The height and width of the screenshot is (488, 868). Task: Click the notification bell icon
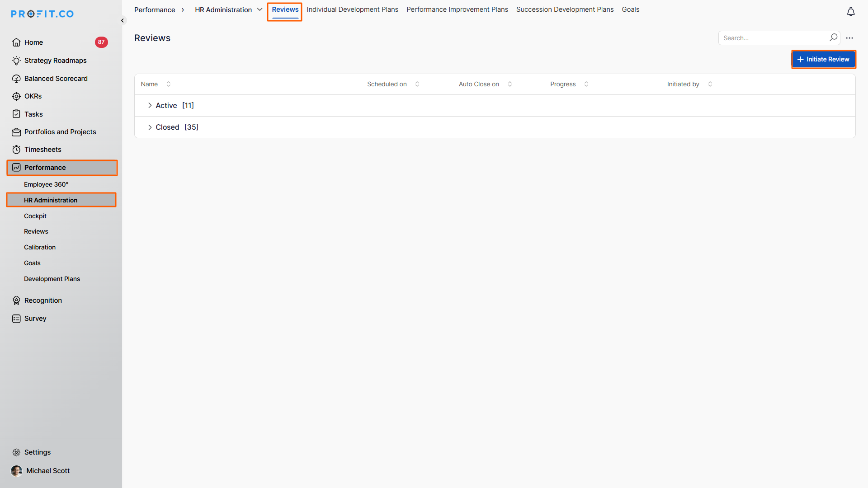pos(850,12)
